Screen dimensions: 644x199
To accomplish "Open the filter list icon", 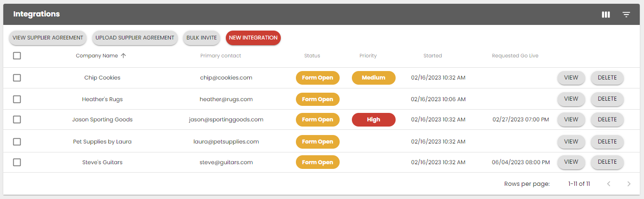I will coord(626,15).
